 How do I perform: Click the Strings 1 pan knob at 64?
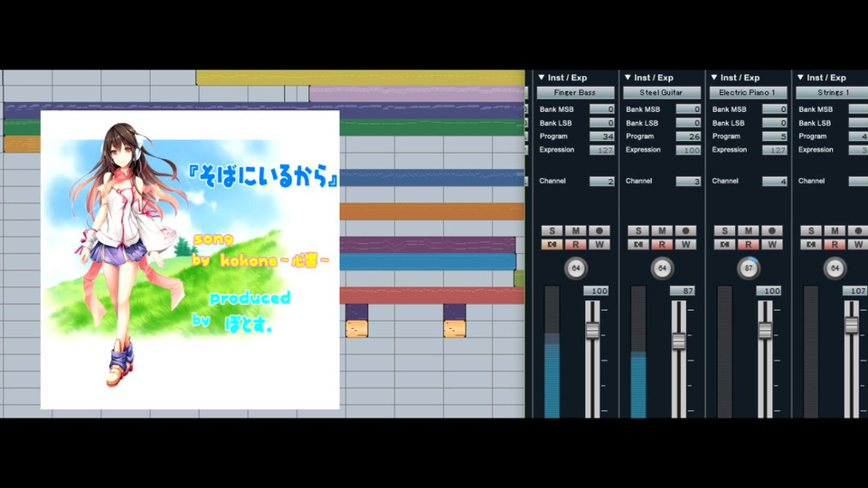coord(835,268)
